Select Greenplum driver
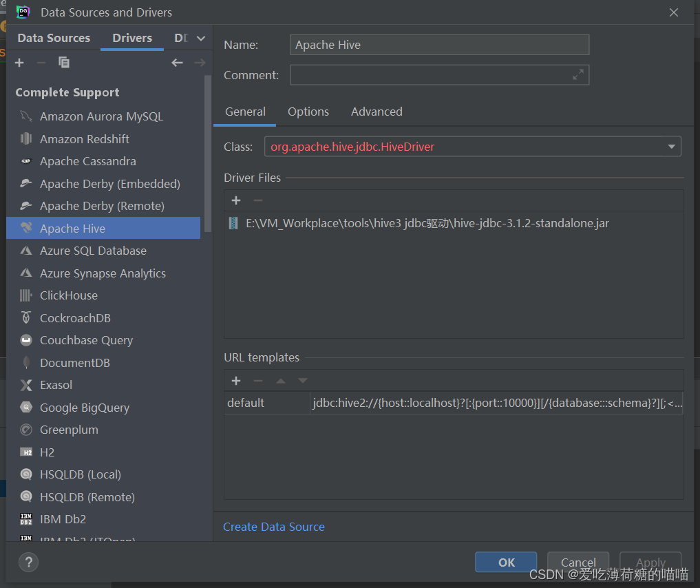The height and width of the screenshot is (588, 700). [x=103, y=430]
